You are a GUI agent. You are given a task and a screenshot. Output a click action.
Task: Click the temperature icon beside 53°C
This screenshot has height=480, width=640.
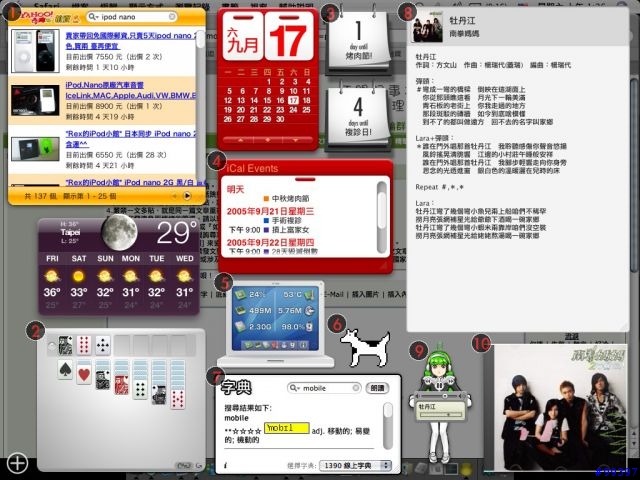tap(310, 294)
